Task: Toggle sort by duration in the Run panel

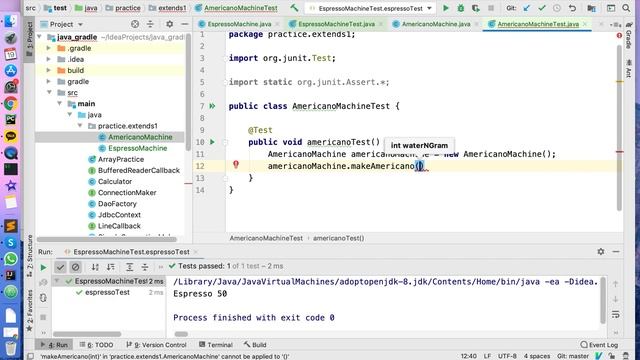Action: point(111,267)
